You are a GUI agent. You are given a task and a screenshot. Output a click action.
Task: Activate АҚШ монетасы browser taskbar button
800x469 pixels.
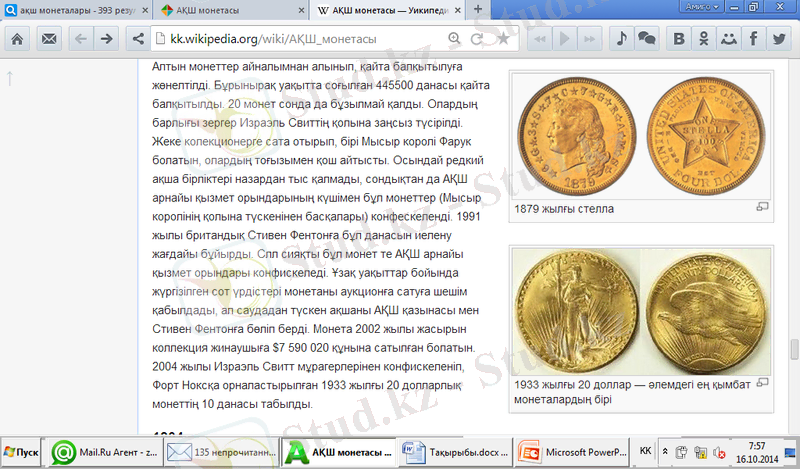click(x=339, y=452)
